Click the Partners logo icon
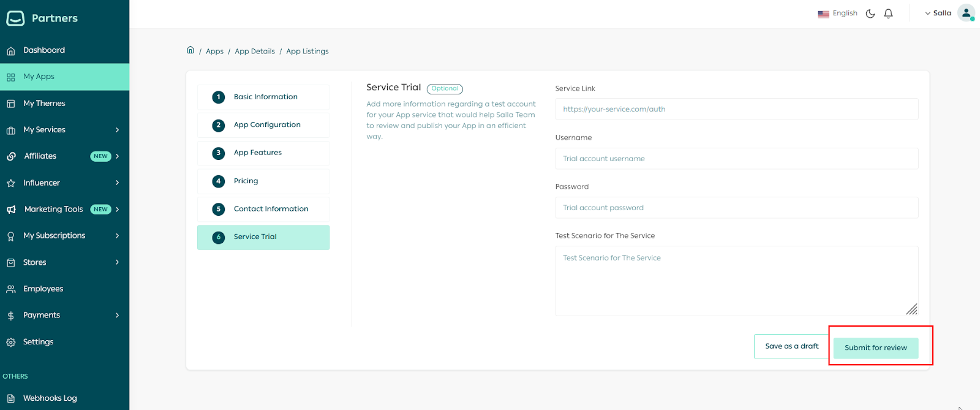This screenshot has width=980, height=410. [15, 18]
